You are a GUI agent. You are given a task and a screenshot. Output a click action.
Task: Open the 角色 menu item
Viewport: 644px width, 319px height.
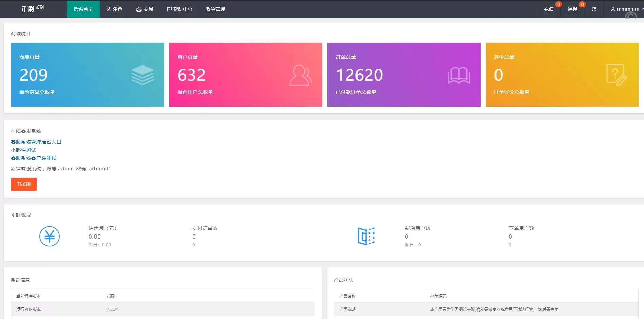115,9
